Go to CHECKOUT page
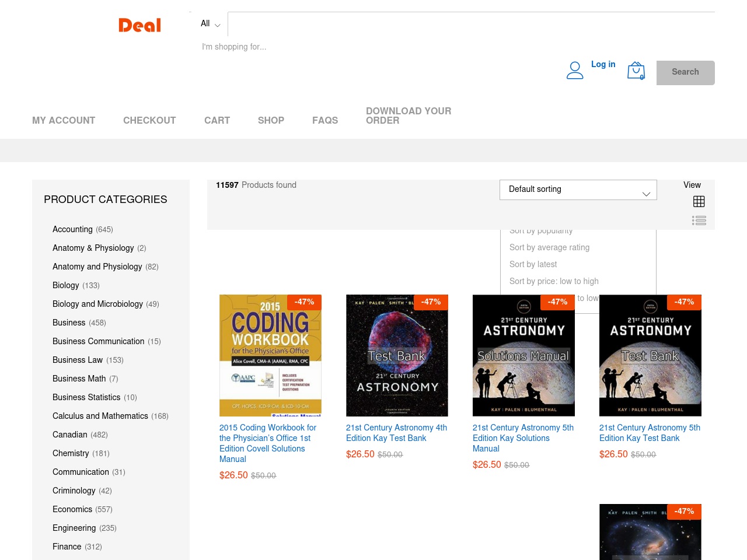Image resolution: width=747 pixels, height=560 pixels. (149, 120)
